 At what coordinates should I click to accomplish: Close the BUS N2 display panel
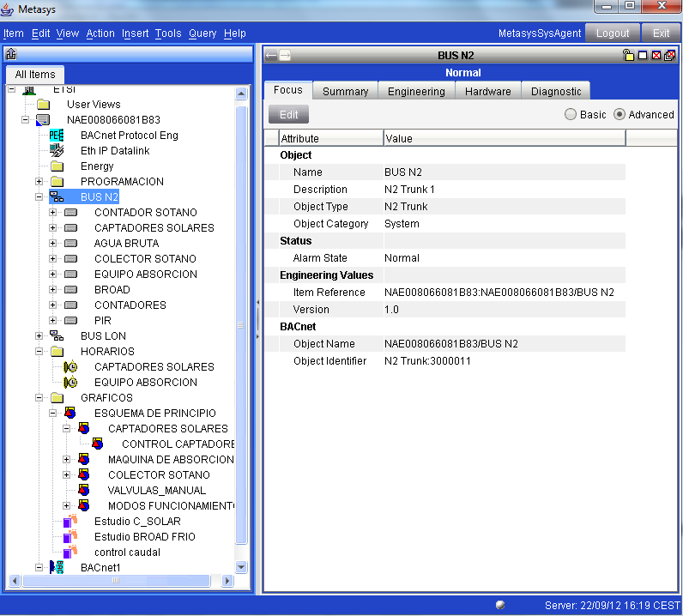tap(656, 55)
